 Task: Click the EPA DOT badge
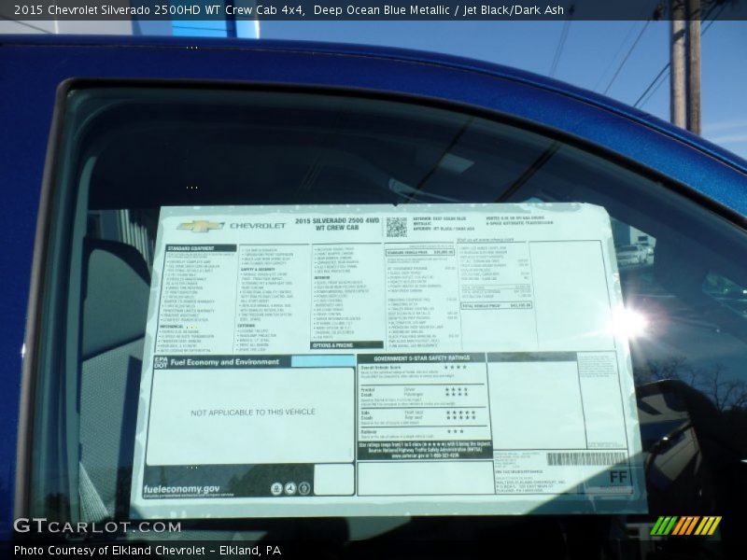tap(161, 362)
